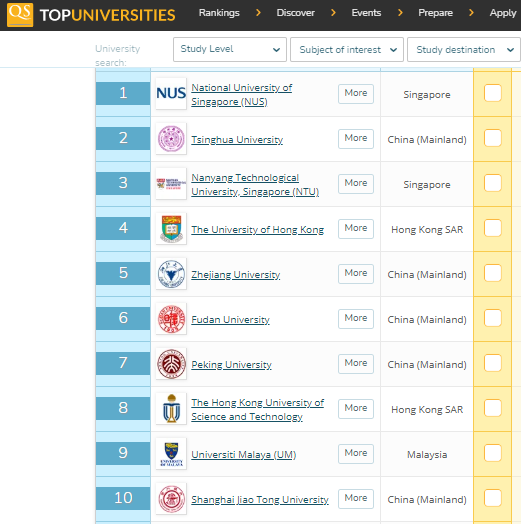521x524 pixels.
Task: Open the Study Level dropdown
Action: click(x=230, y=49)
